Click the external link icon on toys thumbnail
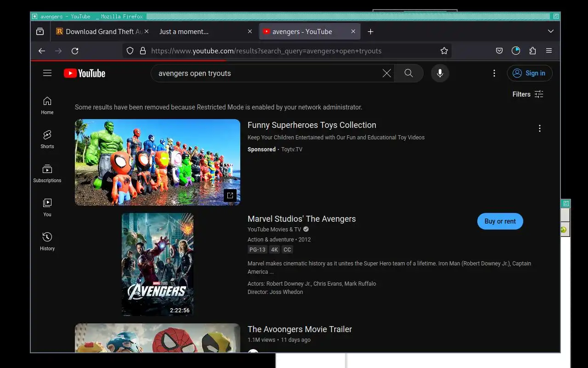This screenshot has height=368, width=588. coord(230,195)
